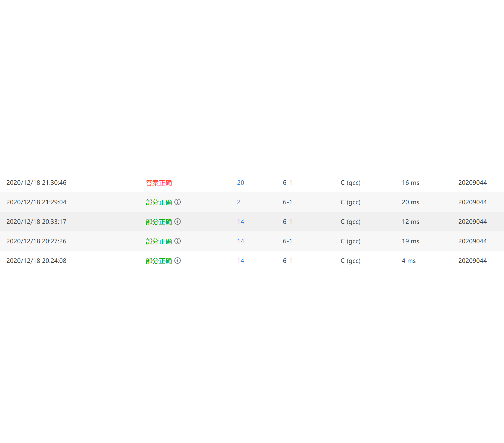This screenshot has height=443, width=504.
Task: Open score 14 link at 20:24:08
Action: pos(241,261)
